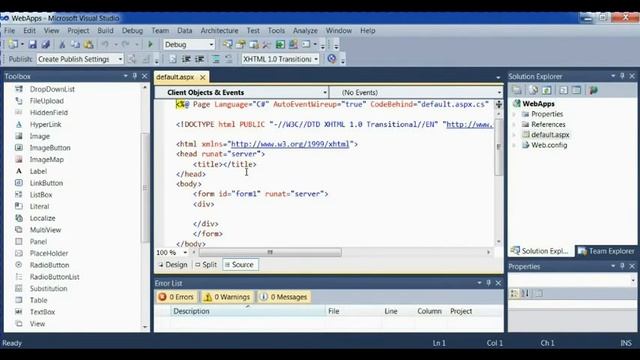
Task: Select the ImageButton control in Toolbox
Action: [x=50, y=148]
